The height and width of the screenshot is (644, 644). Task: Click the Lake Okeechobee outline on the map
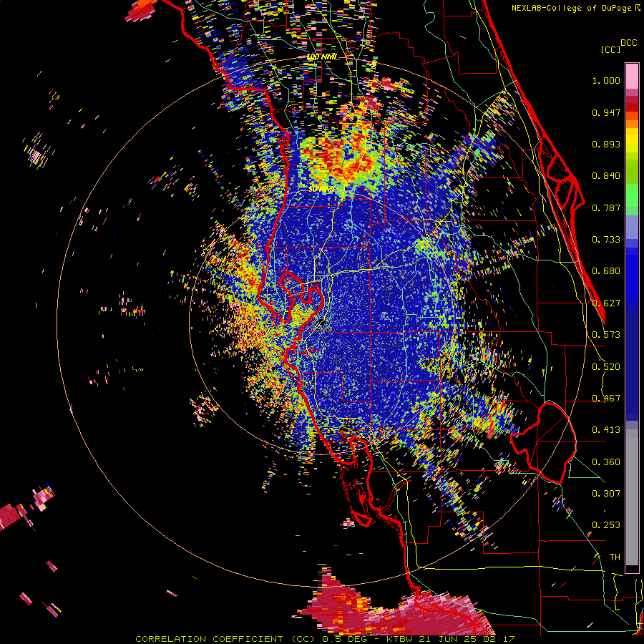pyautogui.click(x=543, y=443)
